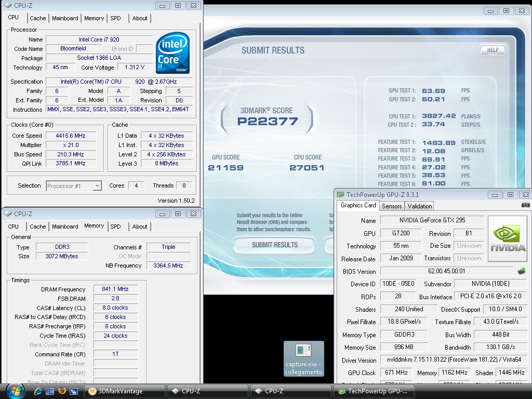Click the CPU score value "27051"
532x399 pixels.
click(x=307, y=168)
